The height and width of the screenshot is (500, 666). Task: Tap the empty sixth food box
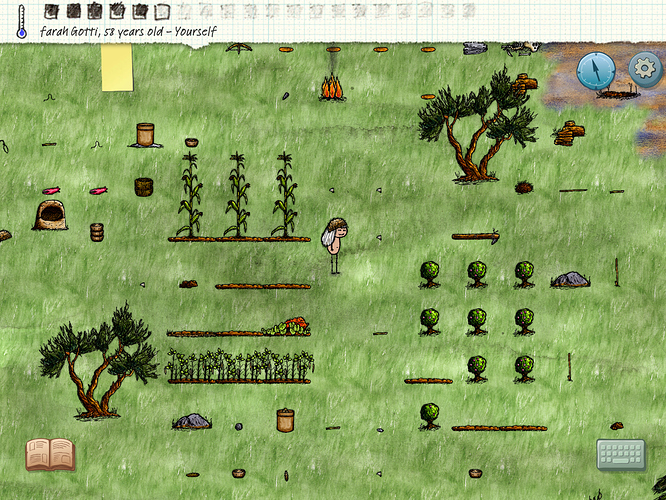(162, 12)
